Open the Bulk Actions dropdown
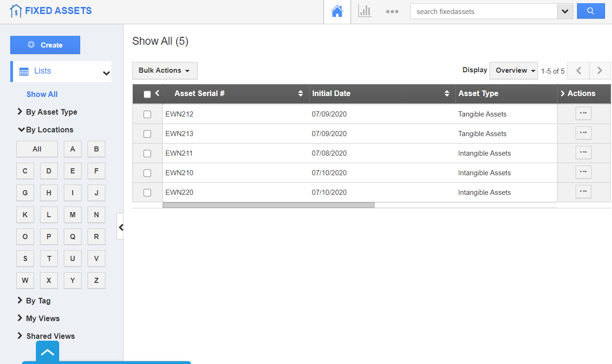The image size is (612, 364). [x=165, y=70]
